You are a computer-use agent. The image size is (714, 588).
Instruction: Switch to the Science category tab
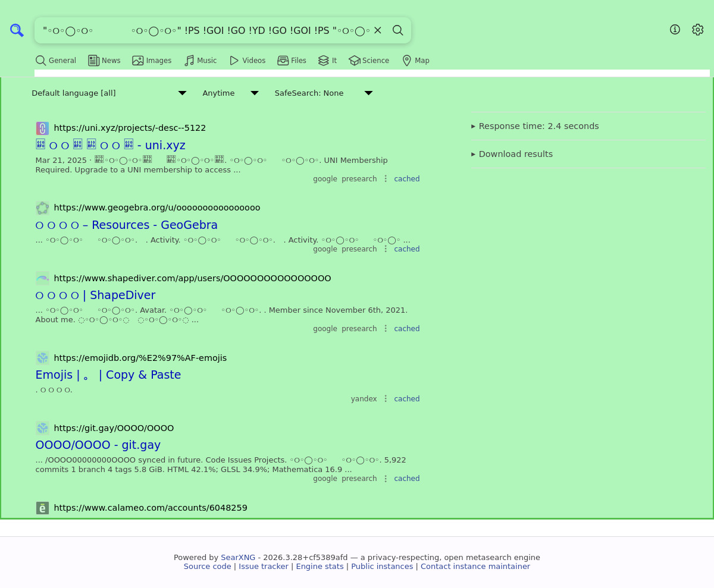[x=369, y=61]
